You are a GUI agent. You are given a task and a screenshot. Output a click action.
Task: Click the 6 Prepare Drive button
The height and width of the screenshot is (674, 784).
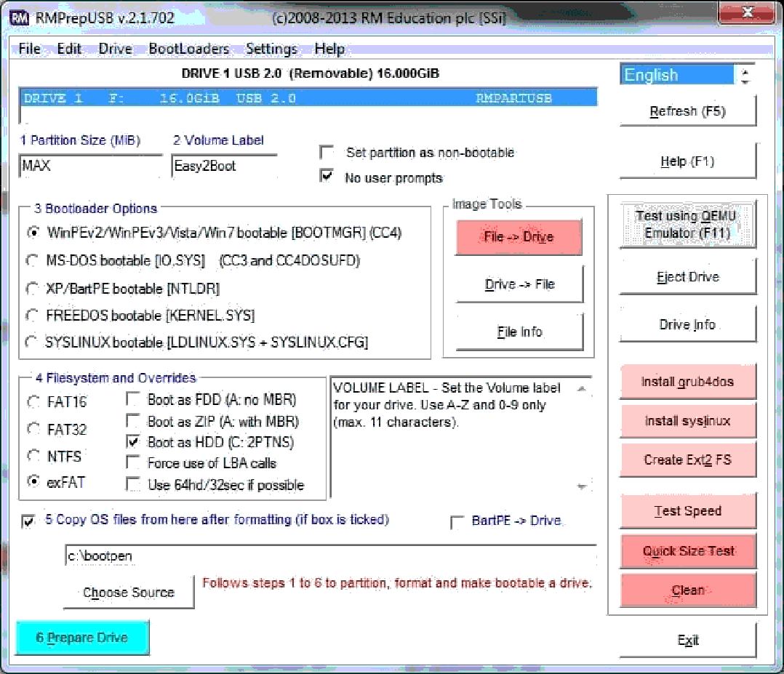(82, 638)
